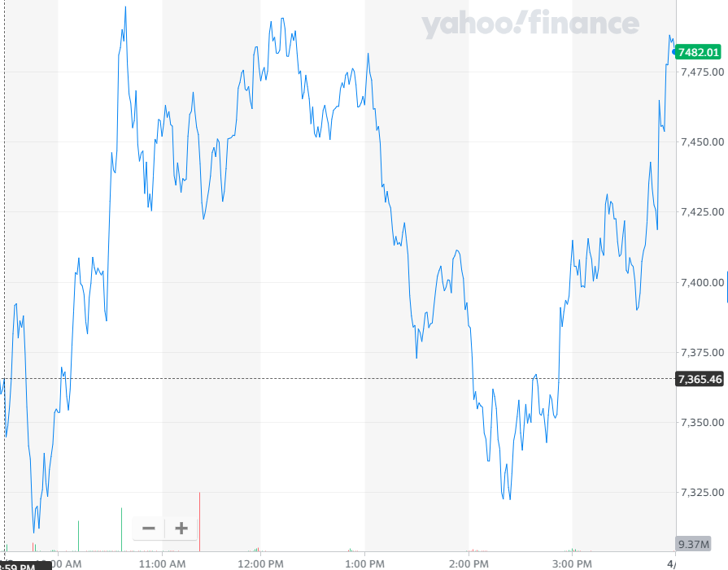Click the 7,425.00 price axis label
Image resolution: width=728 pixels, height=570 pixels.
[701, 212]
